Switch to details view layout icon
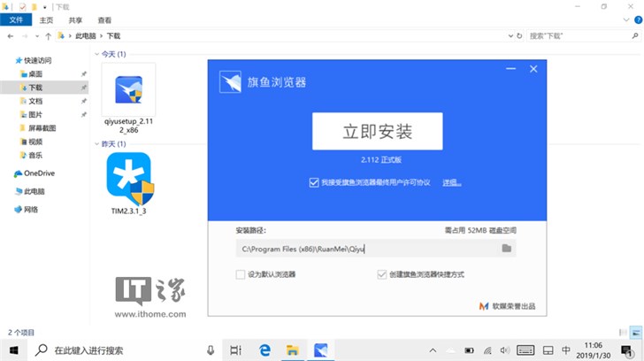This screenshot has width=644, height=361. point(623,333)
